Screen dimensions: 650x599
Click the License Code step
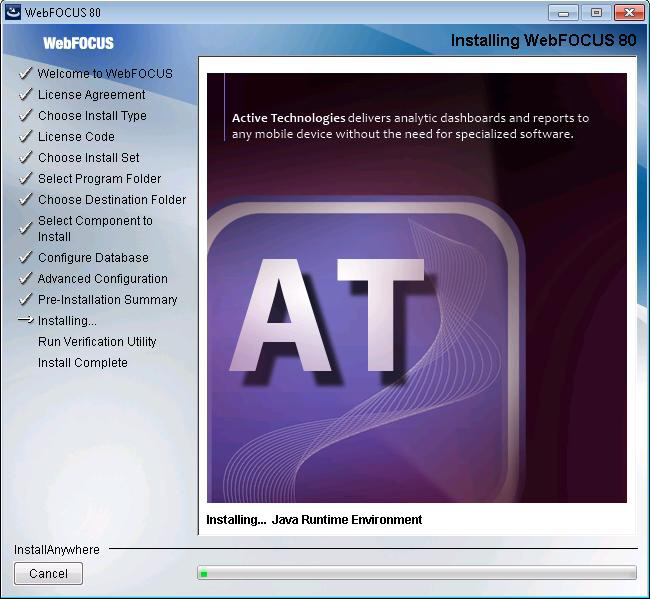point(76,136)
